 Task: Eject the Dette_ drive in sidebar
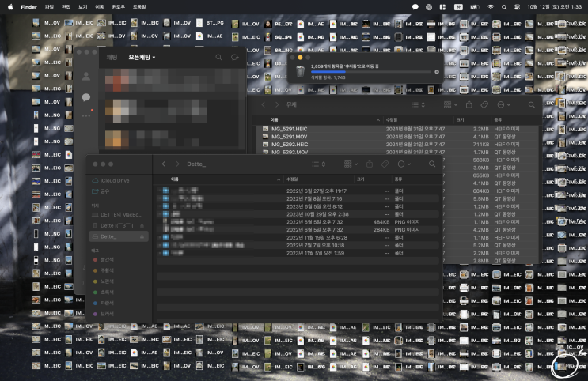[142, 236]
